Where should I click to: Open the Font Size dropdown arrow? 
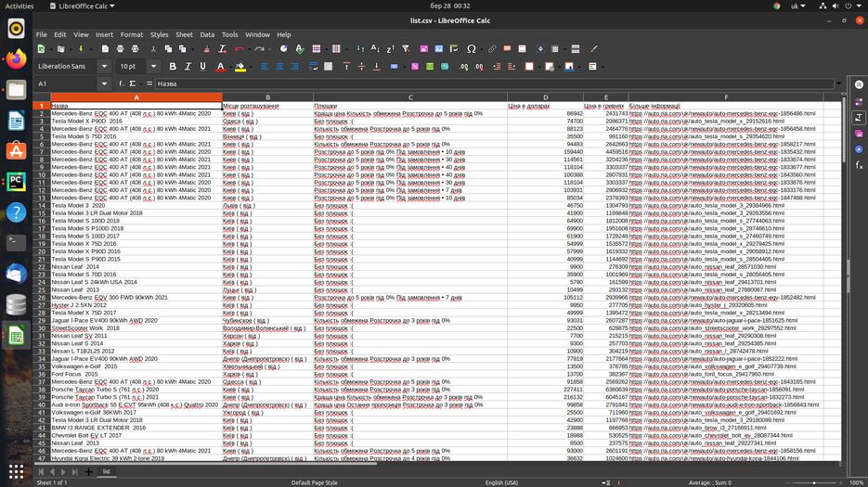pos(153,67)
